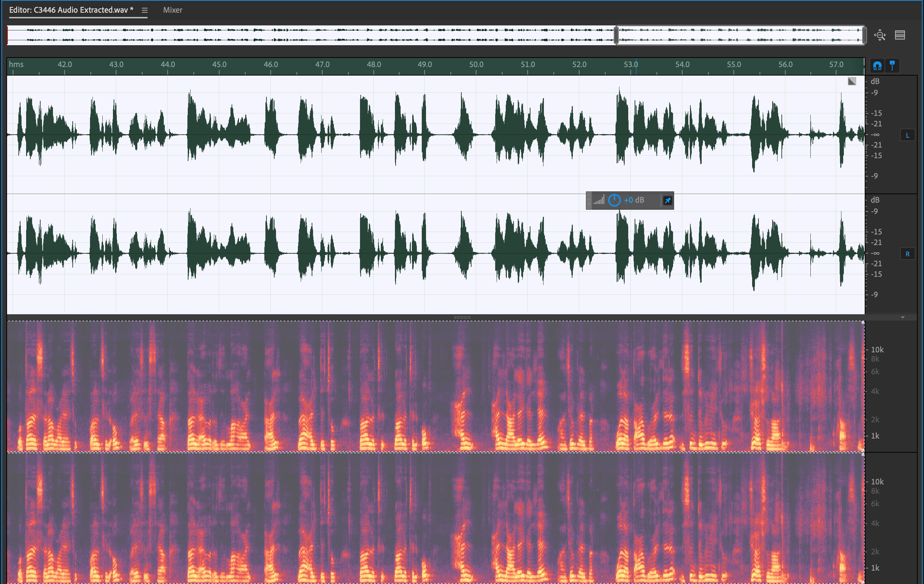Click the 57.0 mark on the ruler
This screenshot has height=584, width=924.
836,64
